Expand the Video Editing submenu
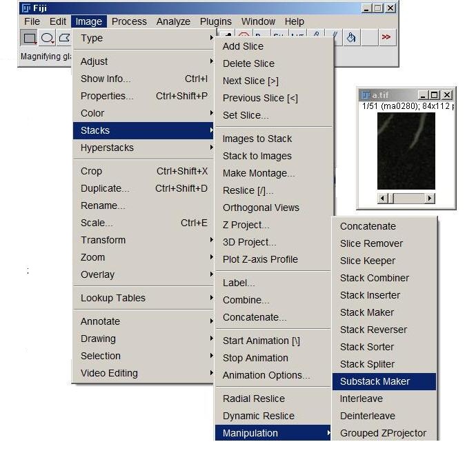The image size is (476, 453). click(x=143, y=373)
